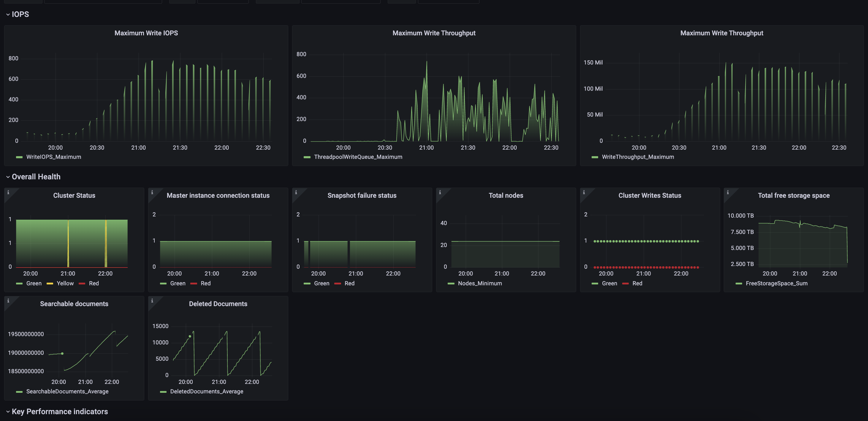This screenshot has width=868, height=421.
Task: Click info icon on Deleted Documents panel
Action: [152, 301]
